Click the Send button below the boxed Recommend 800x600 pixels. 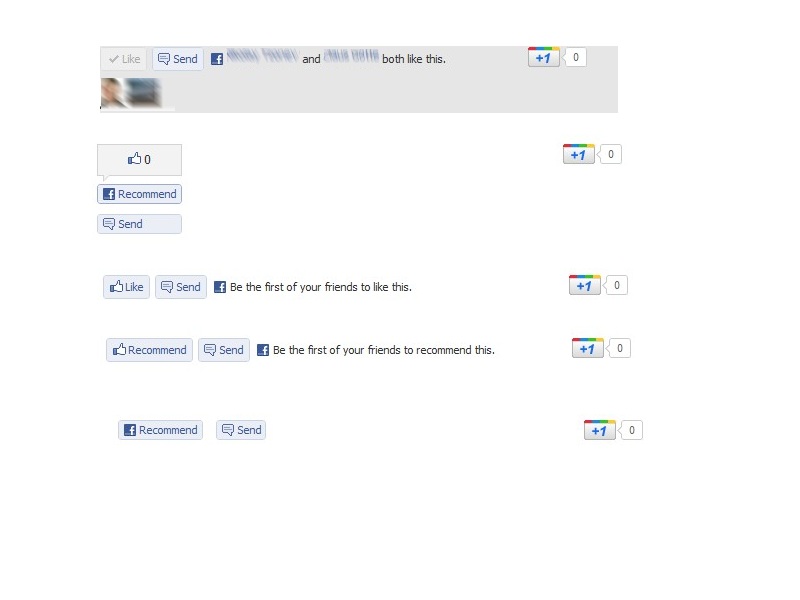pyautogui.click(x=139, y=224)
